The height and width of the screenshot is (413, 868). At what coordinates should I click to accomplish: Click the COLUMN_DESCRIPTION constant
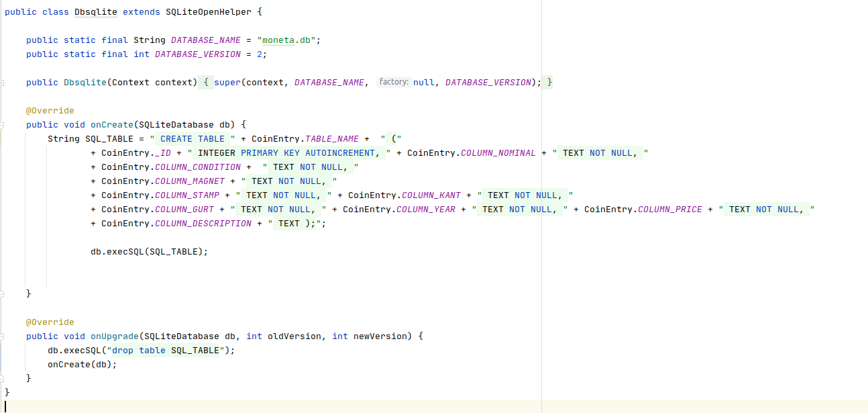(203, 224)
